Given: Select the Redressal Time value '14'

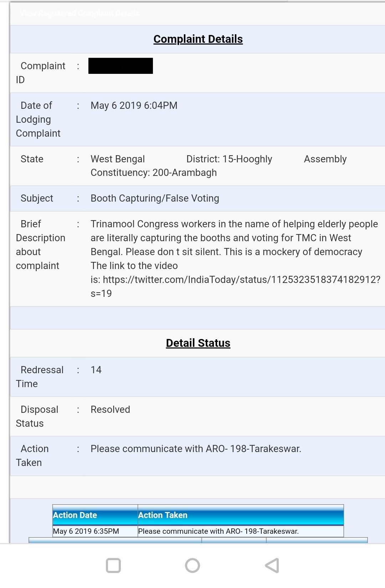Looking at the screenshot, I should point(96,370).
